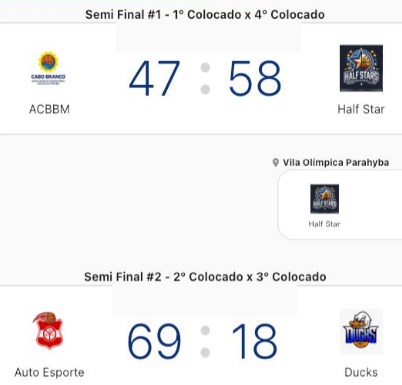The image size is (402, 385).
Task: Click the colon separator in the 69:18 score
Action: [205, 341]
